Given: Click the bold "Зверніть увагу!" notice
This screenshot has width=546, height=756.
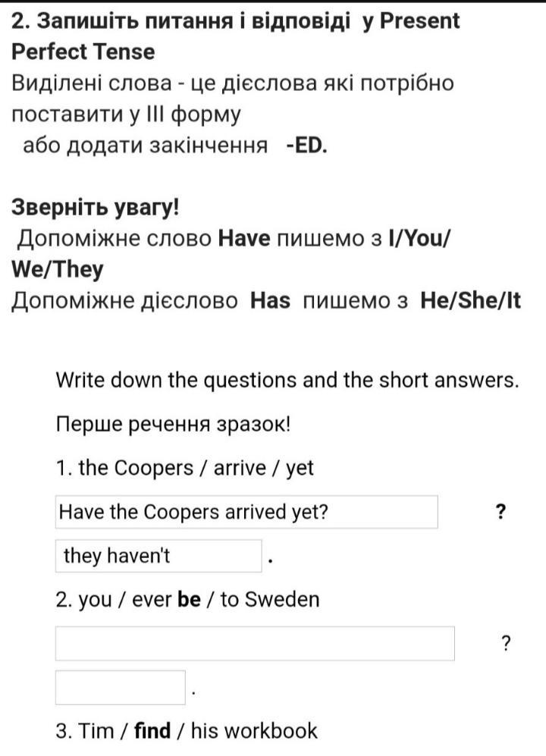Looking at the screenshot, I should click(95, 207).
